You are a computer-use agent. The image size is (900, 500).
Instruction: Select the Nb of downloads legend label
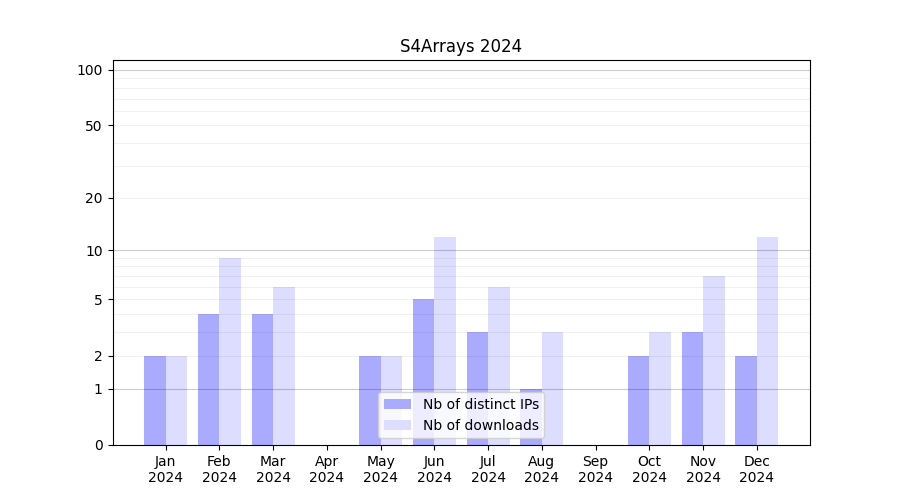pyautogui.click(x=480, y=425)
